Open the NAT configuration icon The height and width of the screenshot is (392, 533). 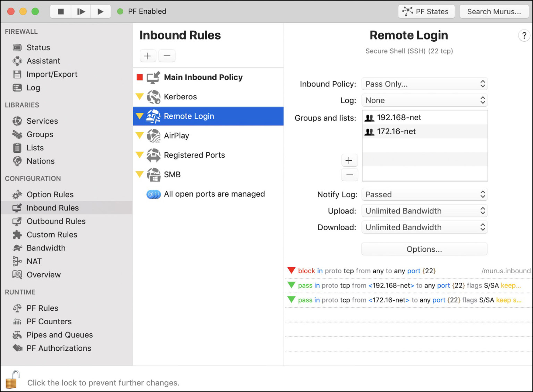17,261
